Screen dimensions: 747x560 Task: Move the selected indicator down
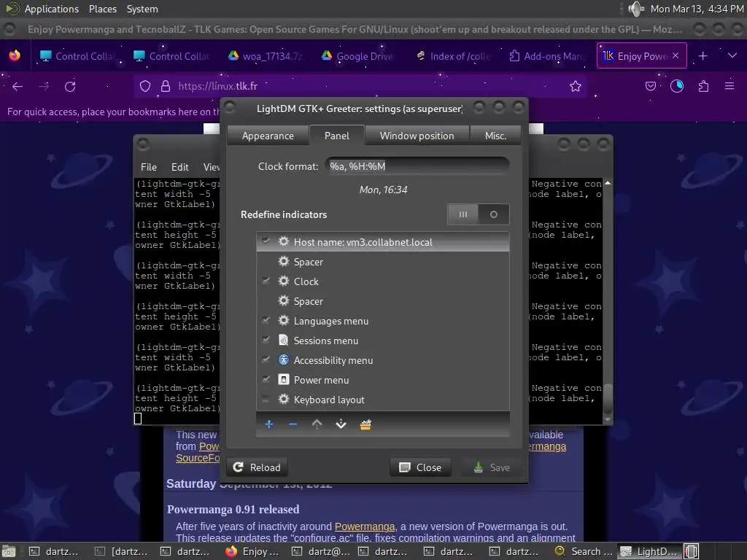(x=341, y=424)
